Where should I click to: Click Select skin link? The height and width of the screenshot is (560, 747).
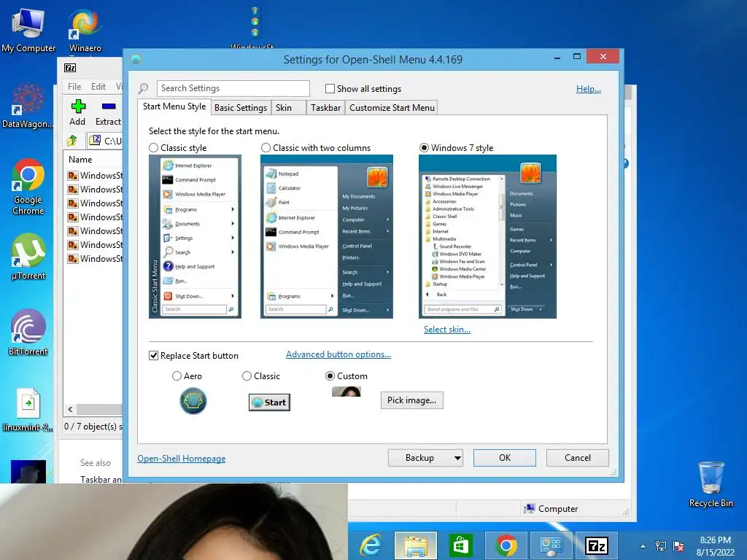coord(447,330)
